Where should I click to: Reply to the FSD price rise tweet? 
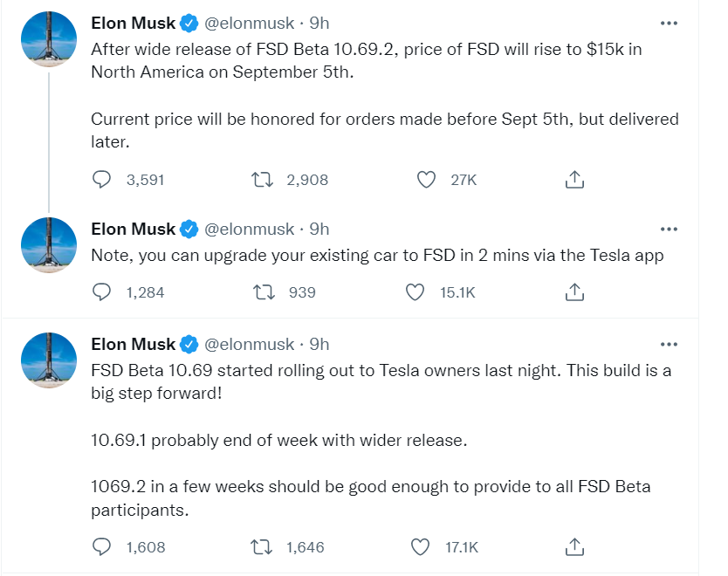102,180
